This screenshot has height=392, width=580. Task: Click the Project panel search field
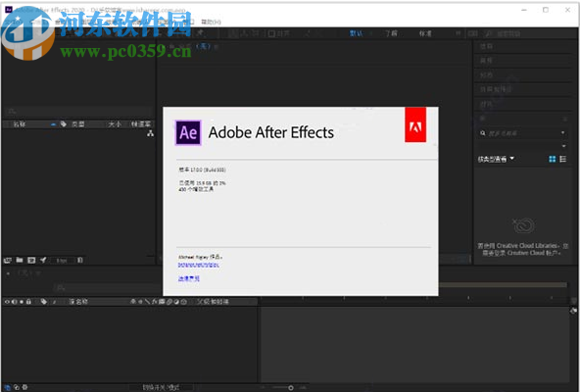pos(78,111)
